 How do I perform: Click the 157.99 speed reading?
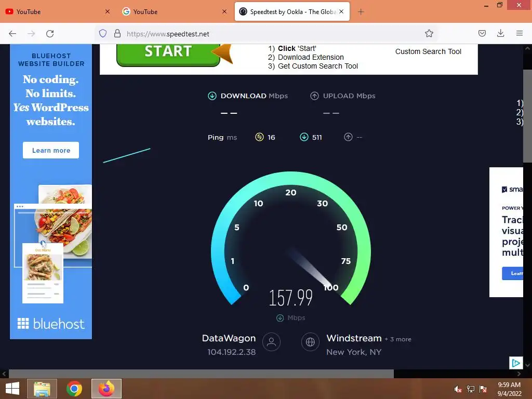[291, 298]
